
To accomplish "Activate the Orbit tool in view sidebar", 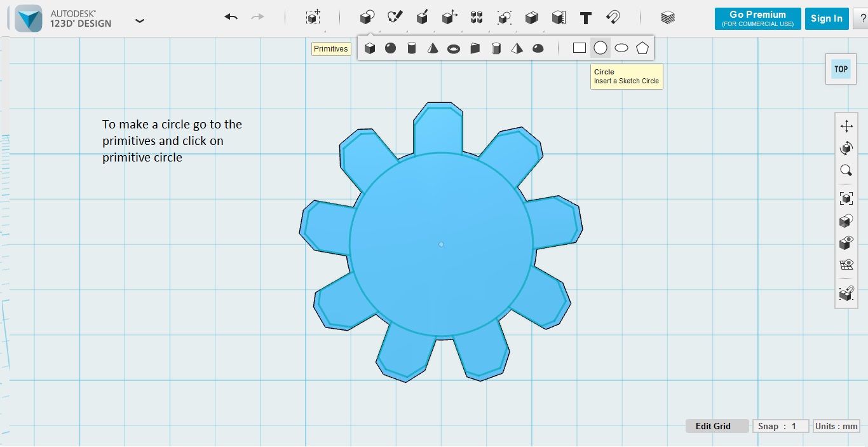I will [x=846, y=148].
